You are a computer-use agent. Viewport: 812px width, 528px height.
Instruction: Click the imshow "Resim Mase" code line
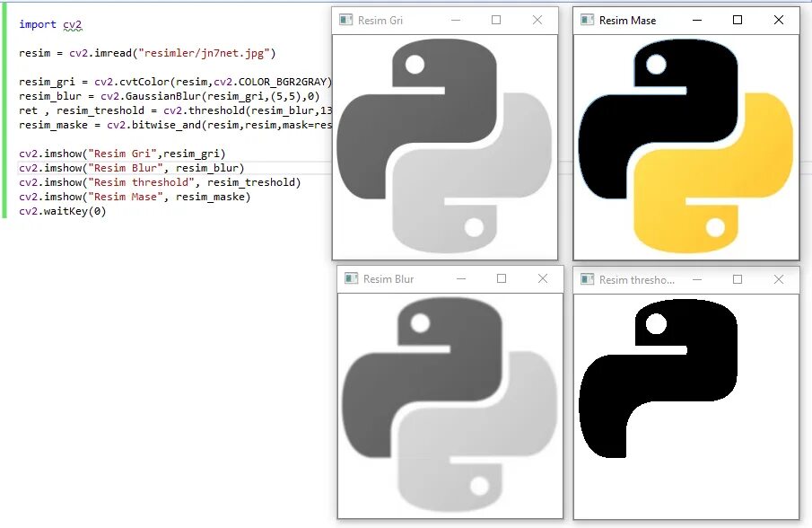click(x=135, y=197)
